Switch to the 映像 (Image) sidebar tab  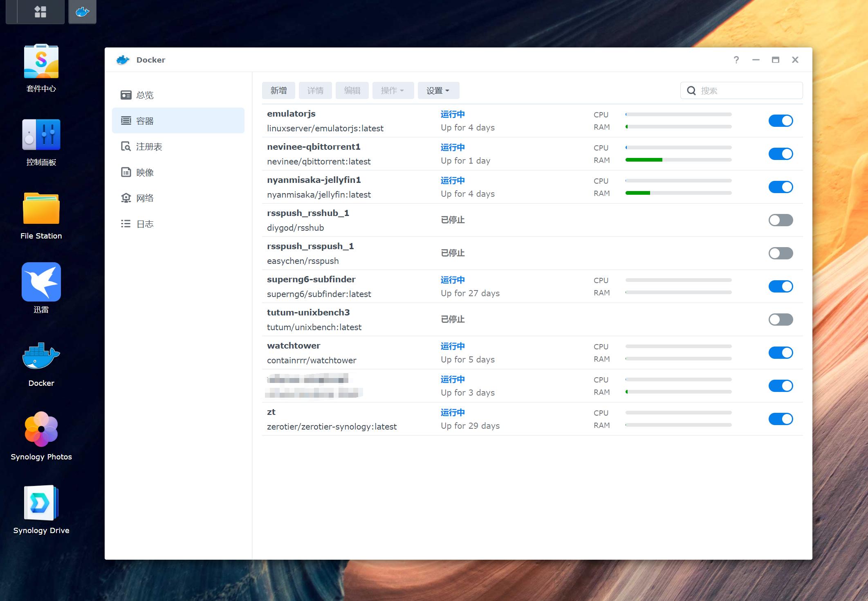(x=145, y=173)
